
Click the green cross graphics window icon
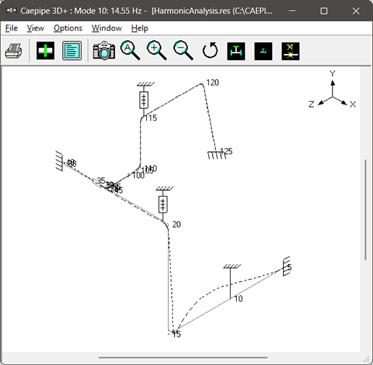(45, 51)
